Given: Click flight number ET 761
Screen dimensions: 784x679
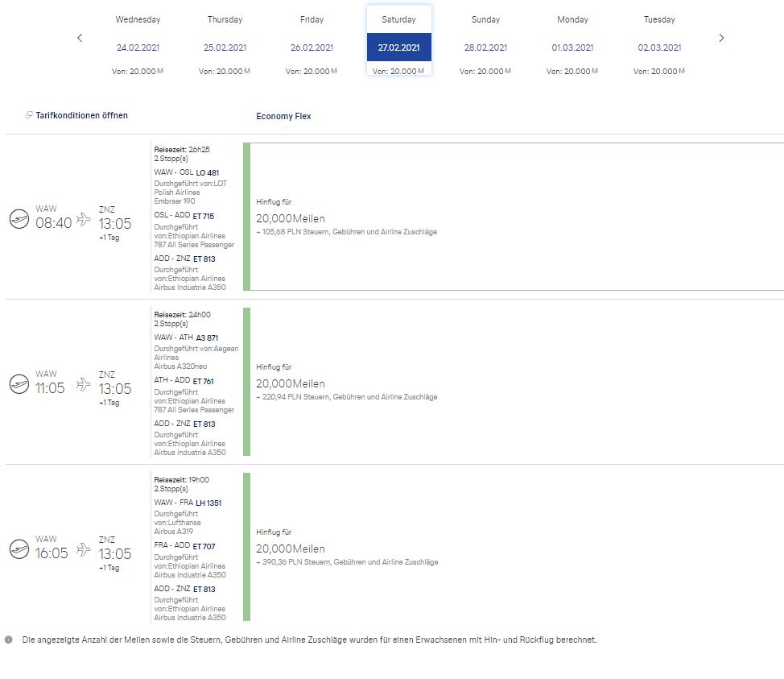Looking at the screenshot, I should click(x=204, y=381).
